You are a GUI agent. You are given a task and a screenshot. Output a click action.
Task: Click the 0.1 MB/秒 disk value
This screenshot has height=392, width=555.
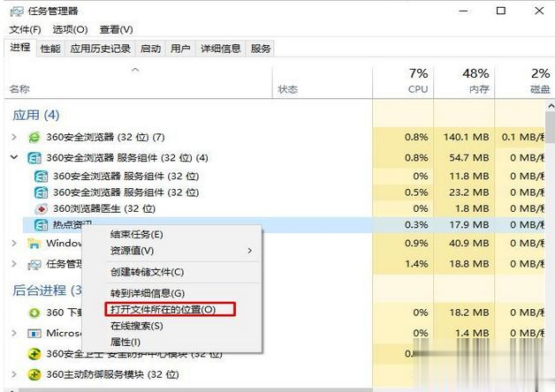click(523, 137)
